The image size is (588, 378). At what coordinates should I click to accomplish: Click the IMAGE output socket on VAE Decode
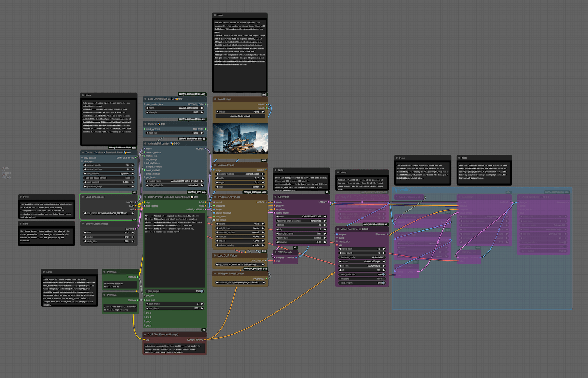(296, 257)
